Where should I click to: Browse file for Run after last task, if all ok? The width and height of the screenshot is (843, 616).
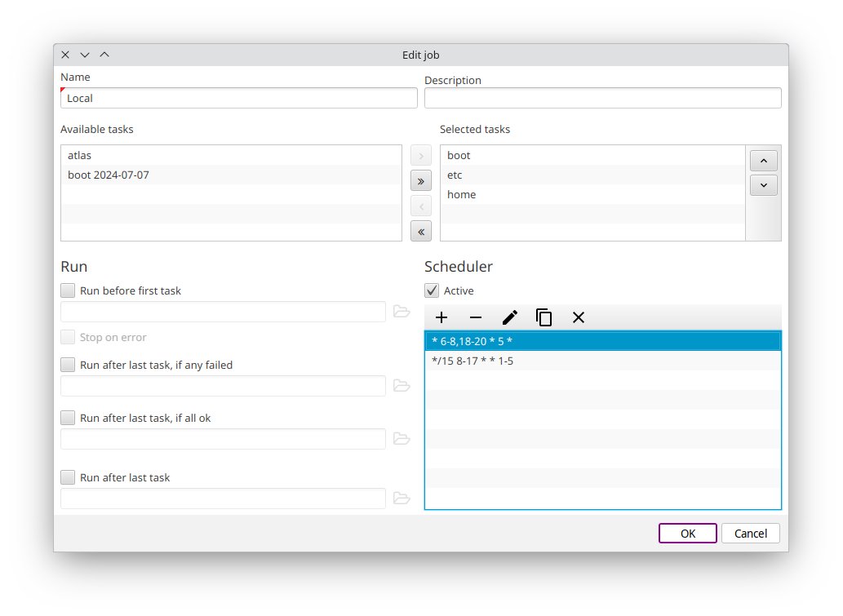402,439
